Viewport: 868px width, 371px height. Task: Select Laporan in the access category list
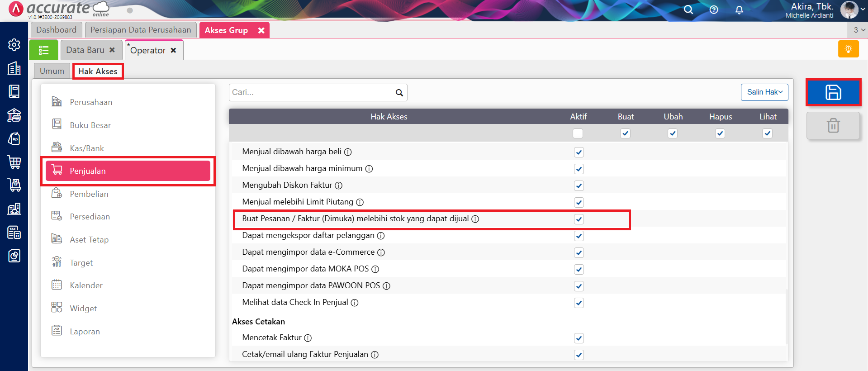tap(85, 332)
